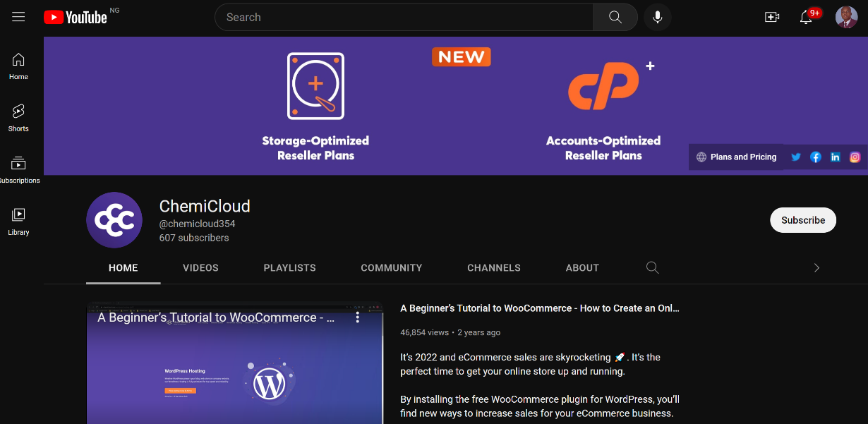Open the COMMUNITY tab
The image size is (868, 424).
click(x=392, y=268)
